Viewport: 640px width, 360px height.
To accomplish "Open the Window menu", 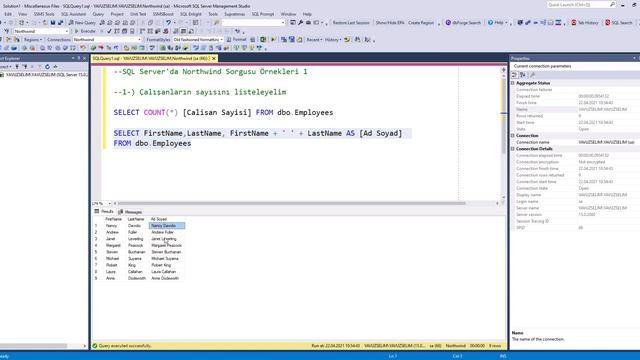I will tap(288, 14).
